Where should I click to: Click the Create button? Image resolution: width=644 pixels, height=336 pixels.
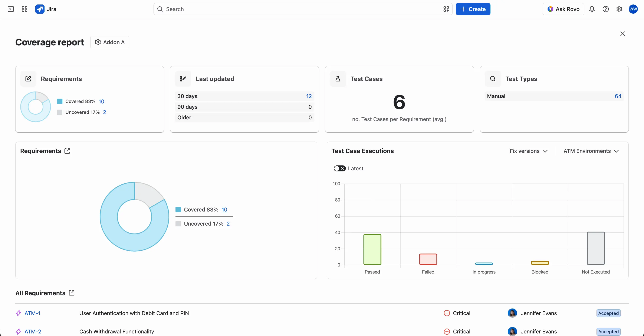(x=473, y=9)
